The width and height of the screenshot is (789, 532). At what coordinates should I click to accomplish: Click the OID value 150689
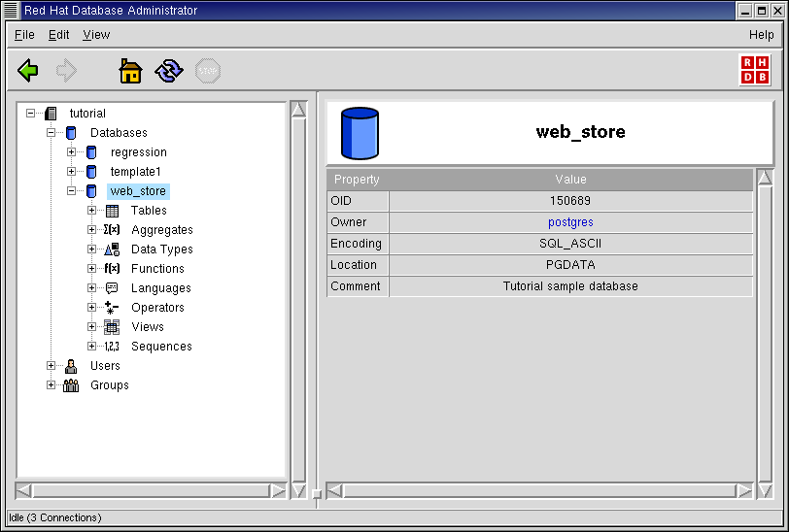(x=570, y=201)
